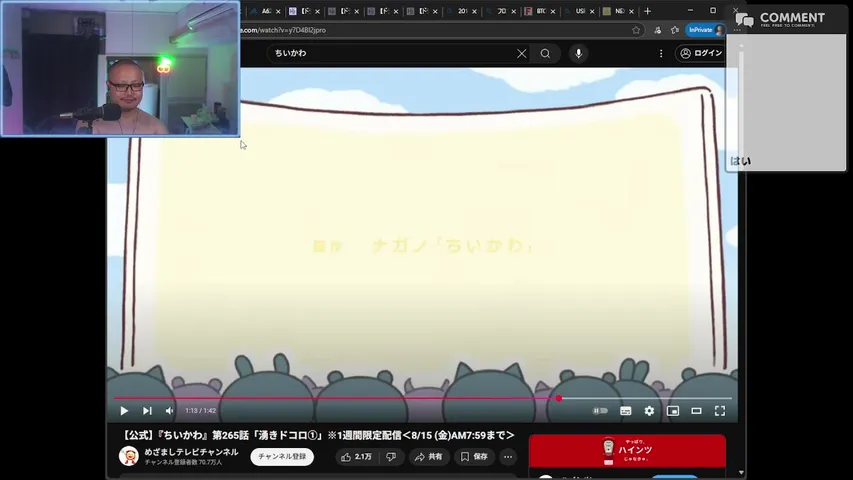Open めざましテレビチャンネル channel avatar
This screenshot has height=480, width=853.
click(x=129, y=456)
